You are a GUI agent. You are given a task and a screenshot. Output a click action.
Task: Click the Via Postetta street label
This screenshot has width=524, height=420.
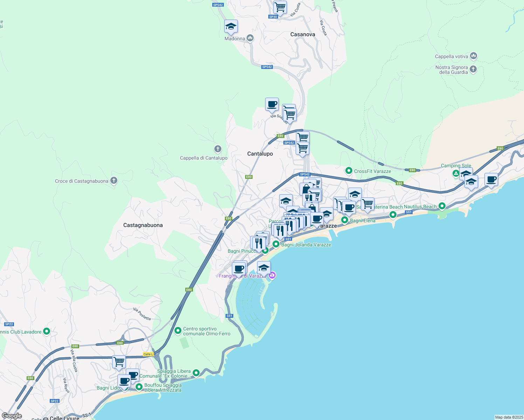[142, 314]
